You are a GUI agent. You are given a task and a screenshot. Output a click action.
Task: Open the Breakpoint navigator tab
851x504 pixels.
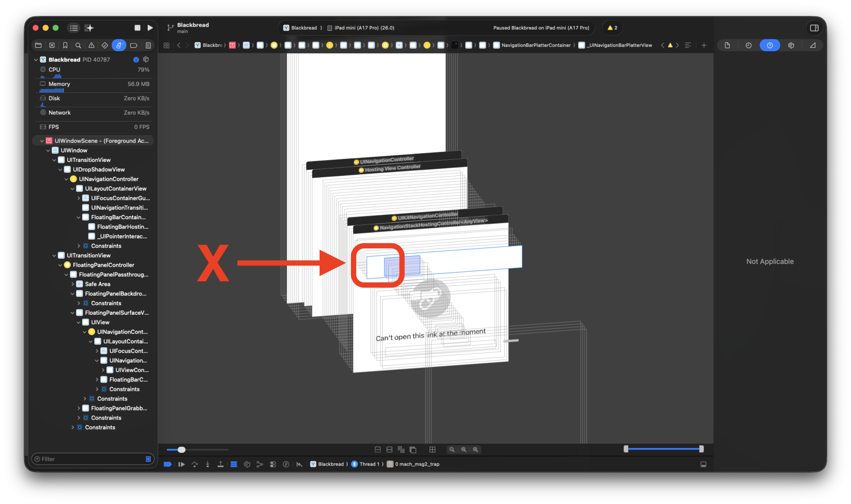point(134,45)
